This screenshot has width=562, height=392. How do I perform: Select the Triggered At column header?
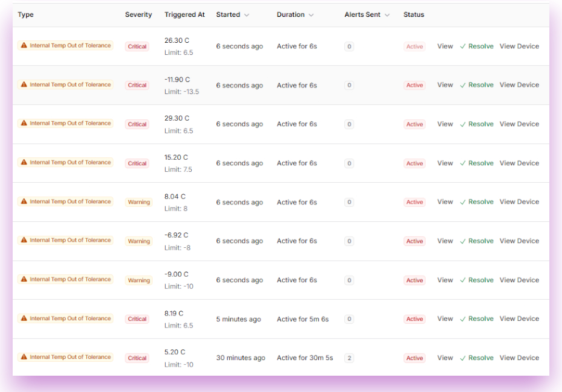pyautogui.click(x=185, y=14)
